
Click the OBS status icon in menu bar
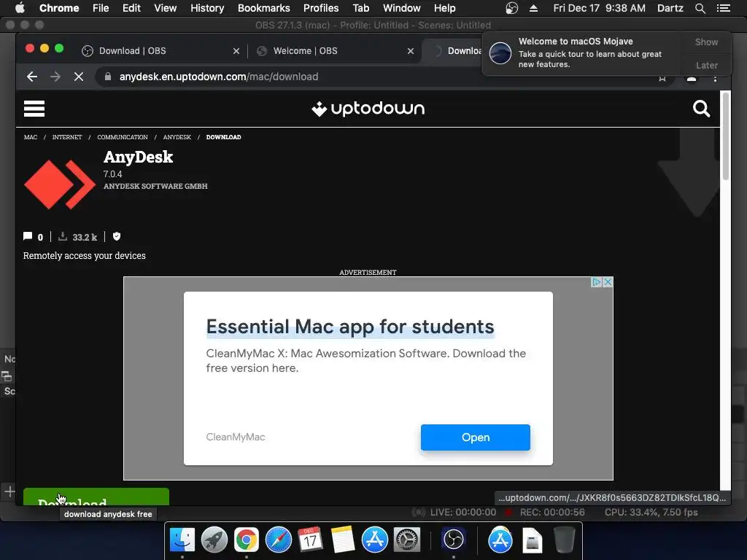pyautogui.click(x=511, y=8)
